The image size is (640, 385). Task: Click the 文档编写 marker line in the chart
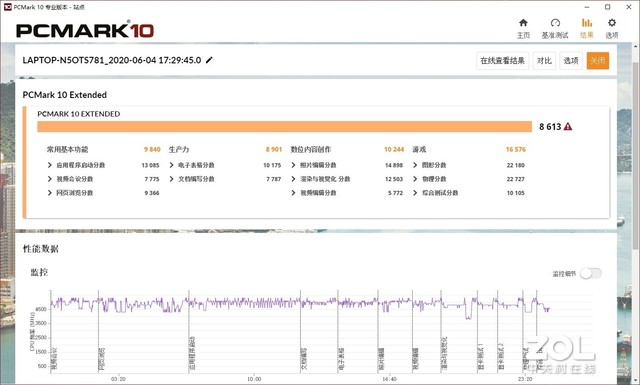300,331
